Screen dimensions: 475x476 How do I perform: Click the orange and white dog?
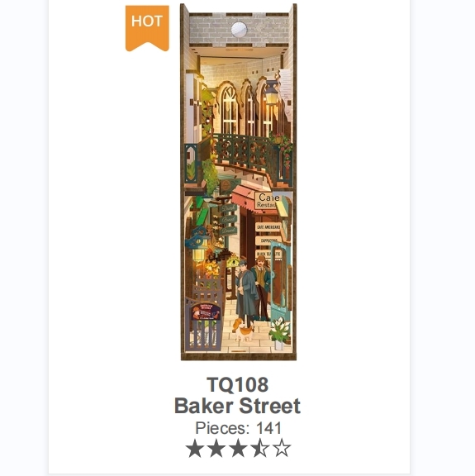[x=243, y=330]
